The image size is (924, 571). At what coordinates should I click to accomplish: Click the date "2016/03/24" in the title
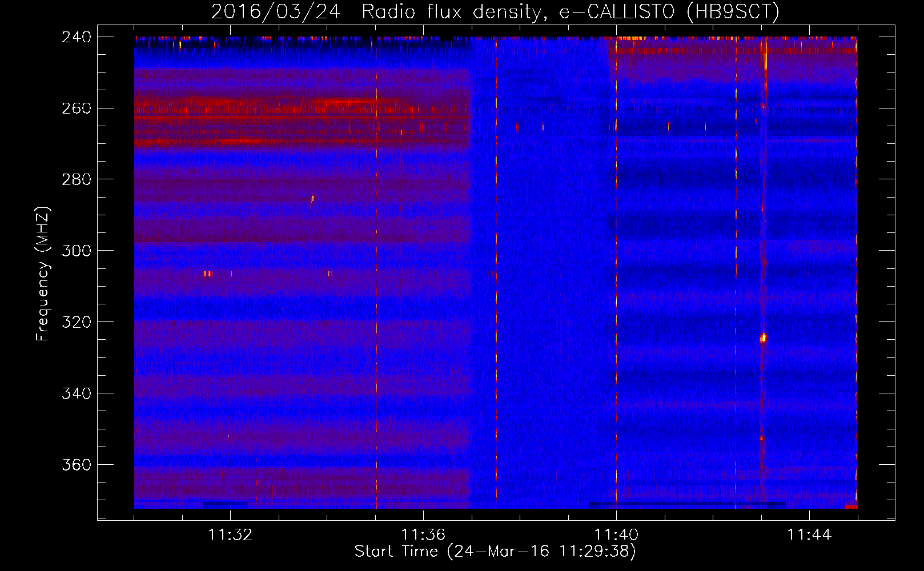276,11
